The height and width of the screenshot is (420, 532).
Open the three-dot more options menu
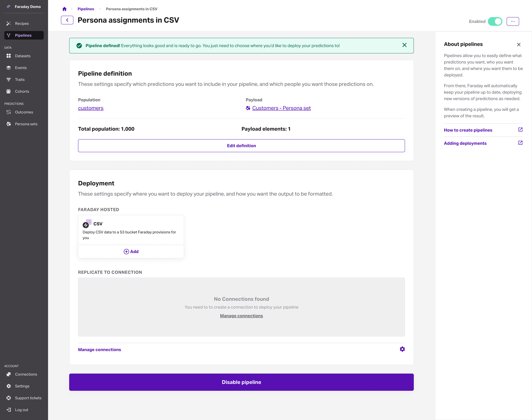(513, 21)
